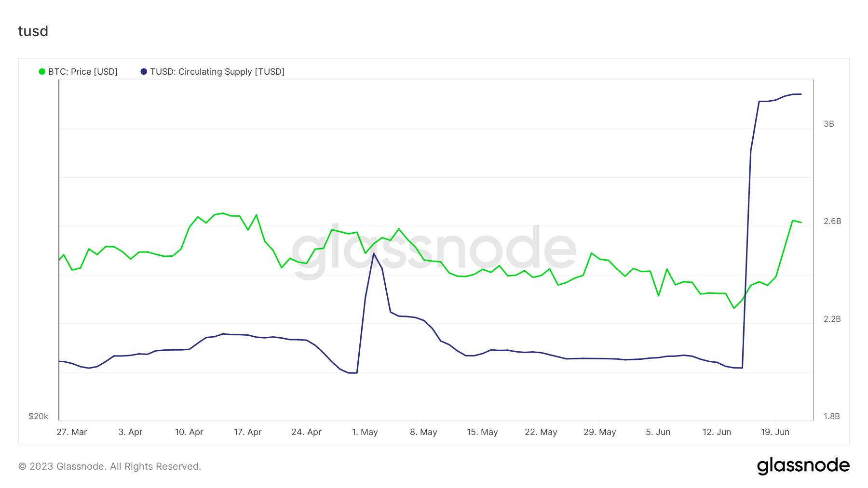Viewport: 868px width, 488px height.
Task: Click the green BTC Price legend dot
Action: (42, 72)
